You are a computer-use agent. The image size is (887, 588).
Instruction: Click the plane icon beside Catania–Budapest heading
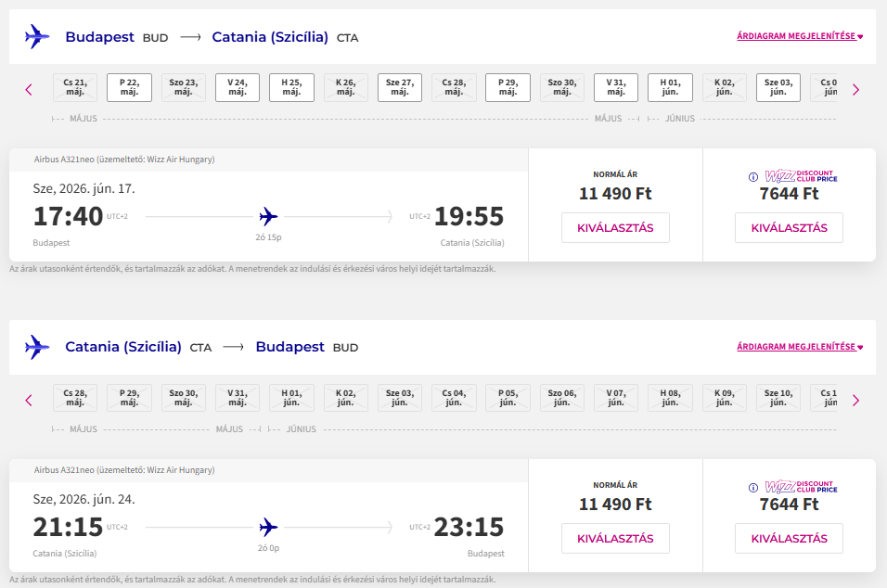pos(37,348)
